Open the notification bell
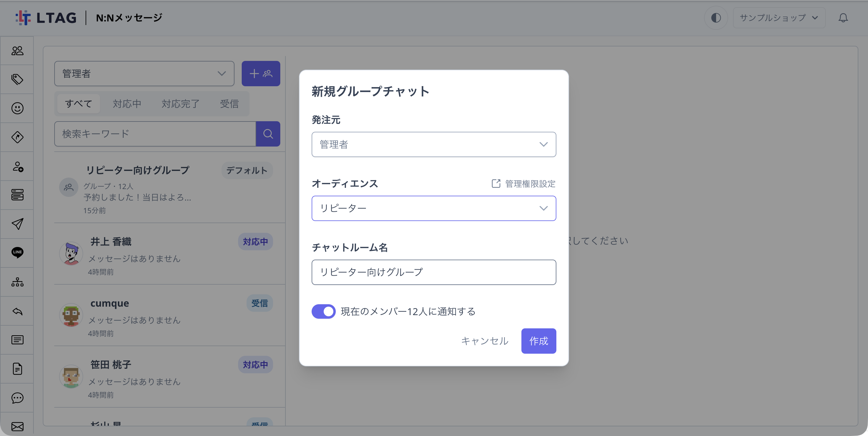 pyautogui.click(x=843, y=17)
